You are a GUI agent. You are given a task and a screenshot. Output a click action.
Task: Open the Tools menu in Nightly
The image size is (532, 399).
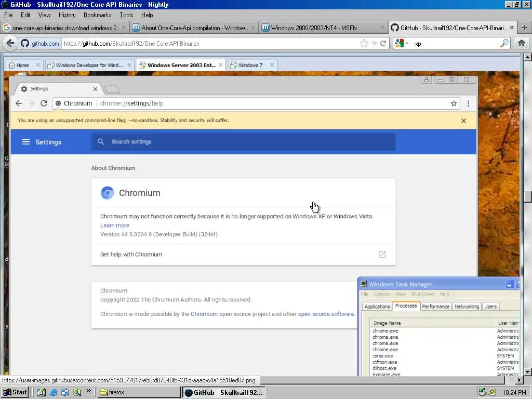point(126,15)
